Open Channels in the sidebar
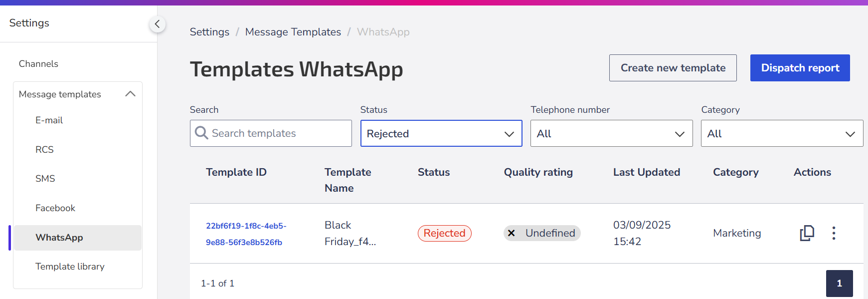This screenshot has width=868, height=299. click(38, 64)
